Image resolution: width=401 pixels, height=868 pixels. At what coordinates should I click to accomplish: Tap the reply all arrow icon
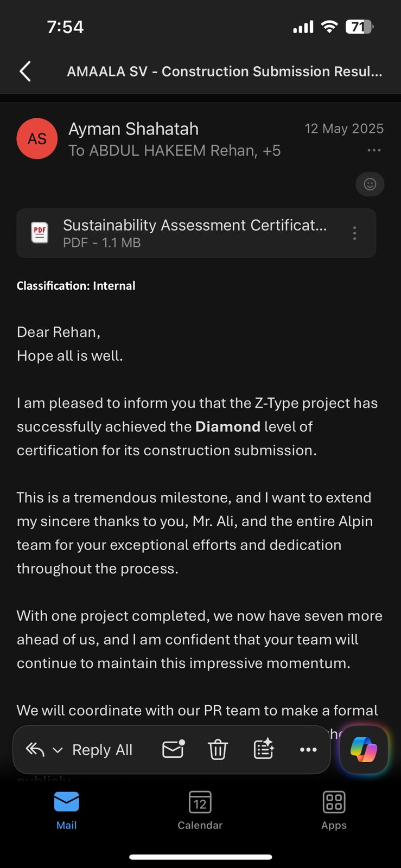(x=35, y=750)
